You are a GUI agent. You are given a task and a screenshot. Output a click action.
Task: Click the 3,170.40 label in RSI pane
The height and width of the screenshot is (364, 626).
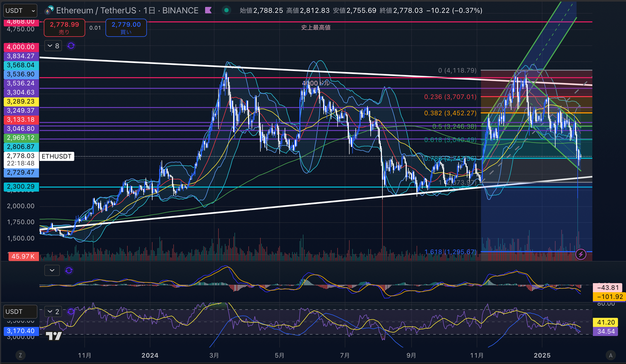pos(21,331)
